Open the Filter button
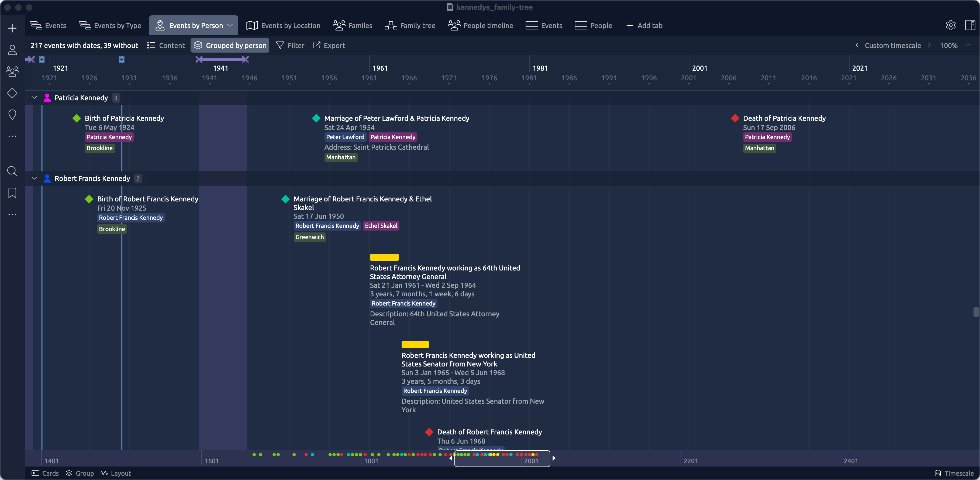This screenshot has width=980, height=480. (290, 45)
